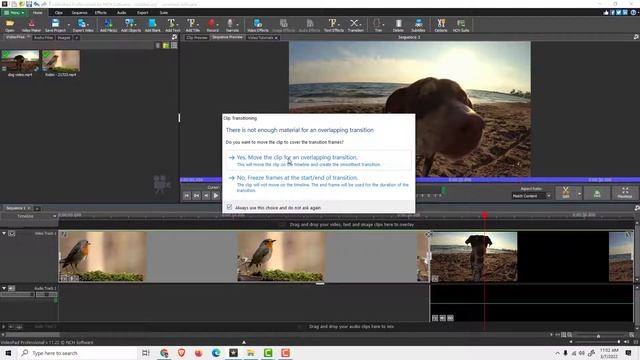
Task: Open the green Menu dropdown
Action: coord(14,13)
